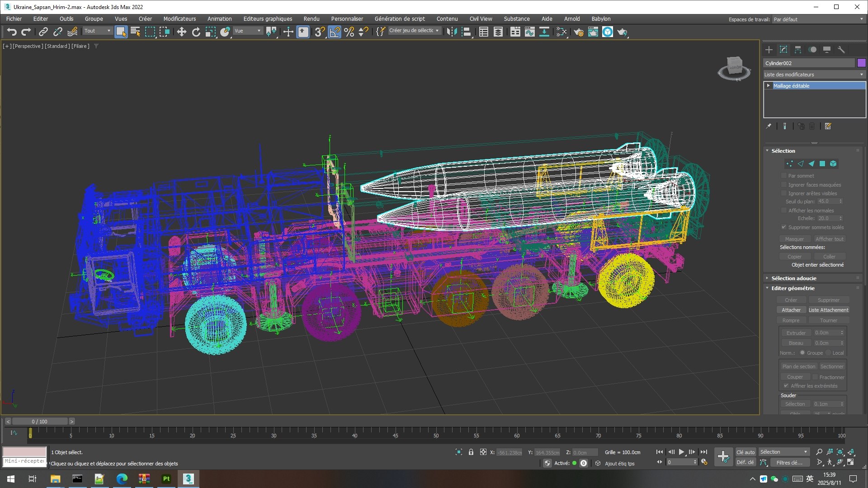This screenshot has width=868, height=488.
Task: Expand the Sélection adoucie rollout
Action: [x=793, y=278]
